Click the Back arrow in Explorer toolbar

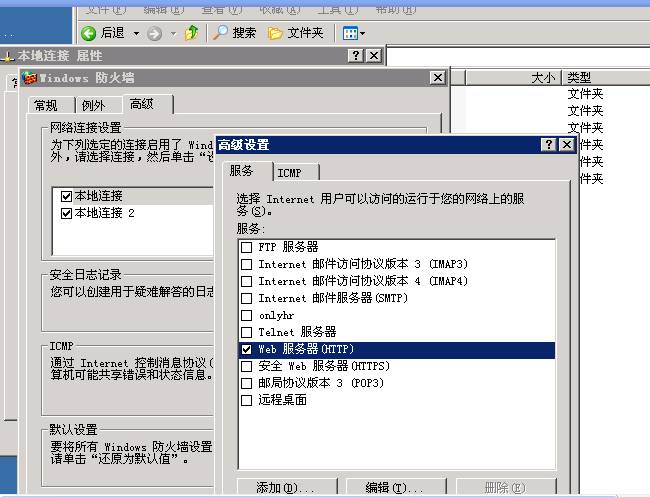[x=88, y=33]
